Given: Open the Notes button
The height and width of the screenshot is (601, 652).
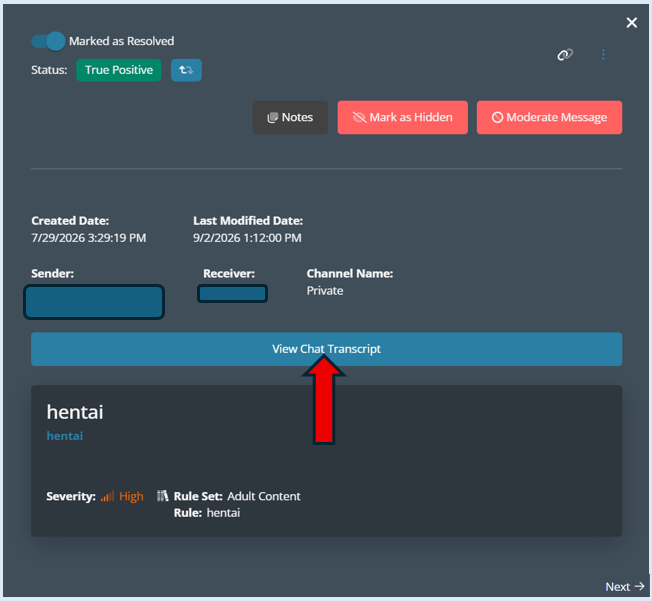Looking at the screenshot, I should pos(290,117).
